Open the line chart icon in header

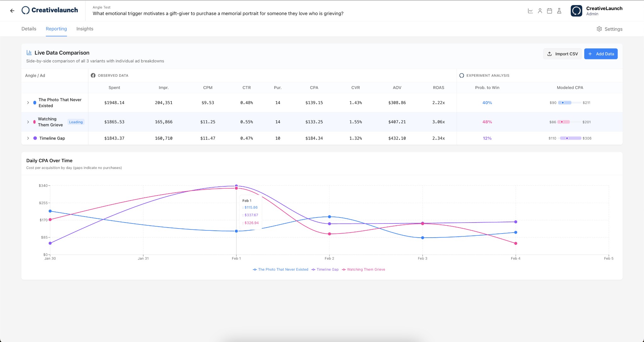point(530,11)
